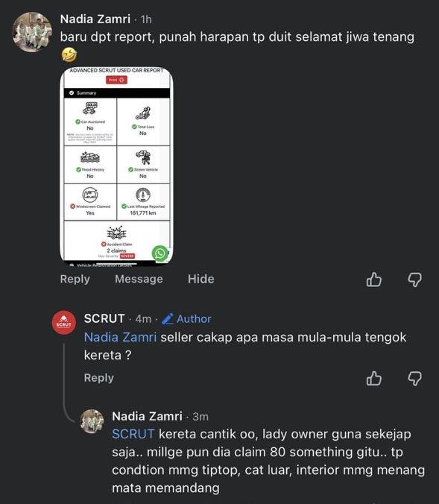Click the blue Nadia Zamri mention in SCRUT's reply
Screen dimensions: 439x504
tap(120, 338)
